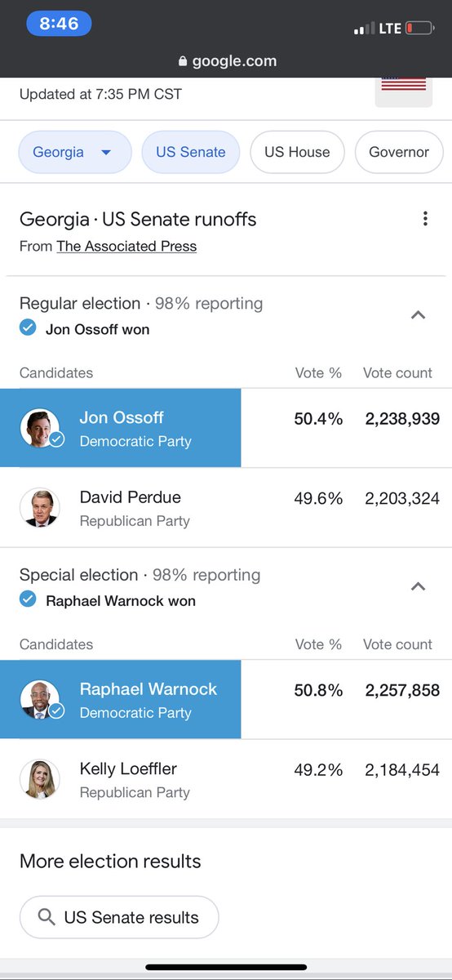Tap the checkmark beside Jon Ossoff won

click(28, 328)
